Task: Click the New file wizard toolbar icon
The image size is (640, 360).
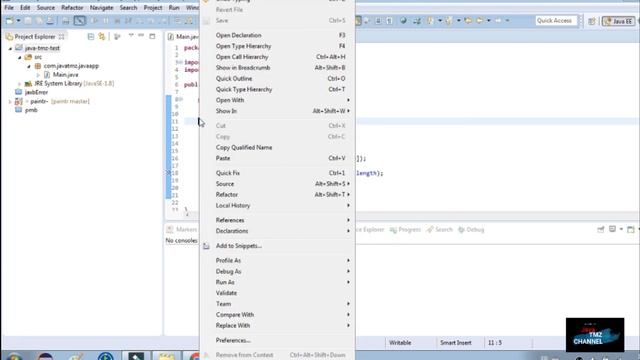Action: click(9, 20)
